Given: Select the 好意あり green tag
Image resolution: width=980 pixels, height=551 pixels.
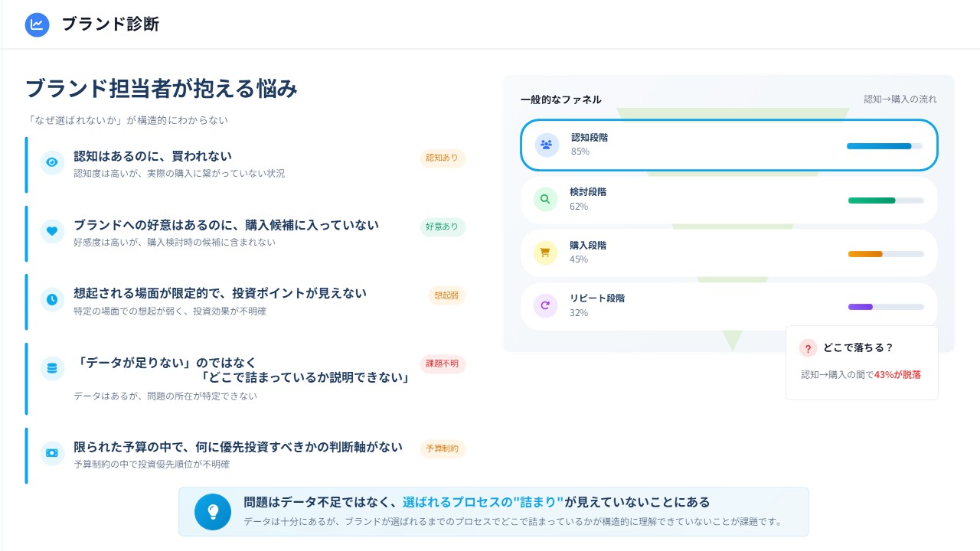Looking at the screenshot, I should (x=442, y=227).
